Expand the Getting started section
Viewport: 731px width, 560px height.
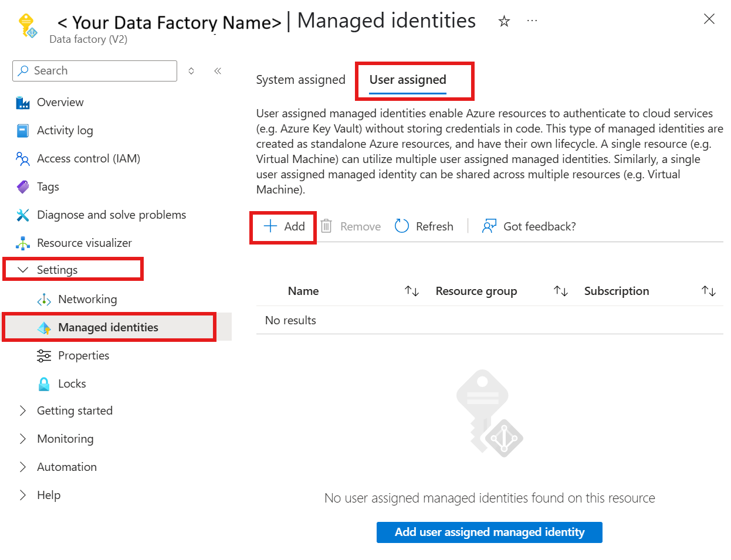point(23,411)
